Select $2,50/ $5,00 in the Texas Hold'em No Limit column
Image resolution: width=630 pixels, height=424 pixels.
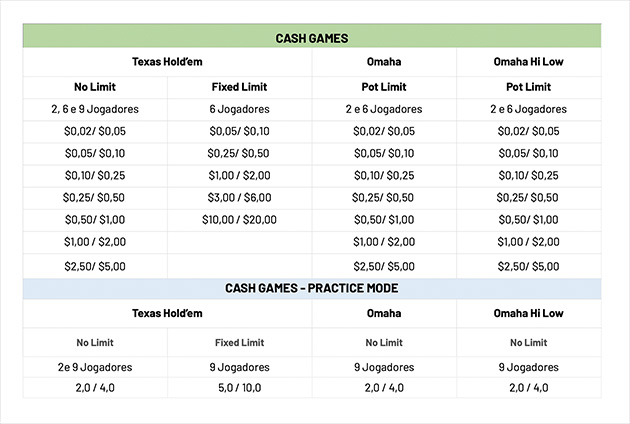pos(95,265)
